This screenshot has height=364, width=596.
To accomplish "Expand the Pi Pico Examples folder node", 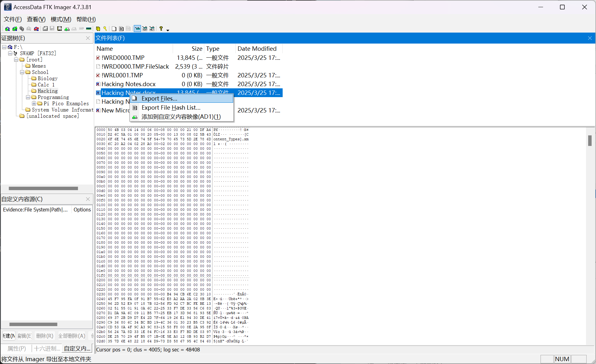I will point(34,103).
